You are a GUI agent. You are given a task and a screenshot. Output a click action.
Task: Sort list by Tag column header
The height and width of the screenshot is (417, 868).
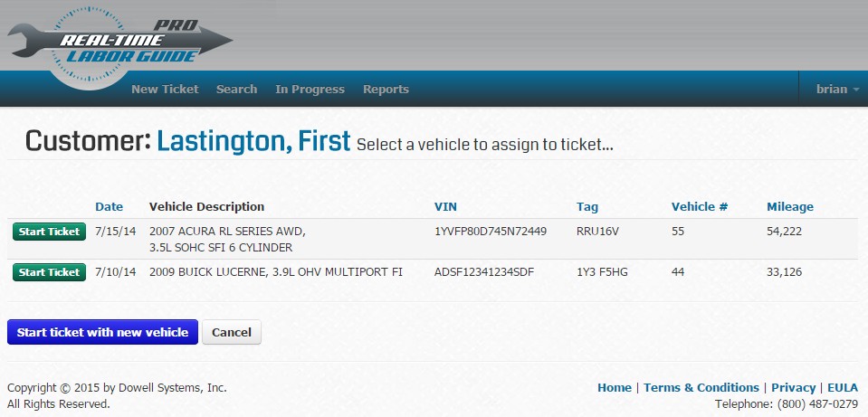click(x=587, y=207)
